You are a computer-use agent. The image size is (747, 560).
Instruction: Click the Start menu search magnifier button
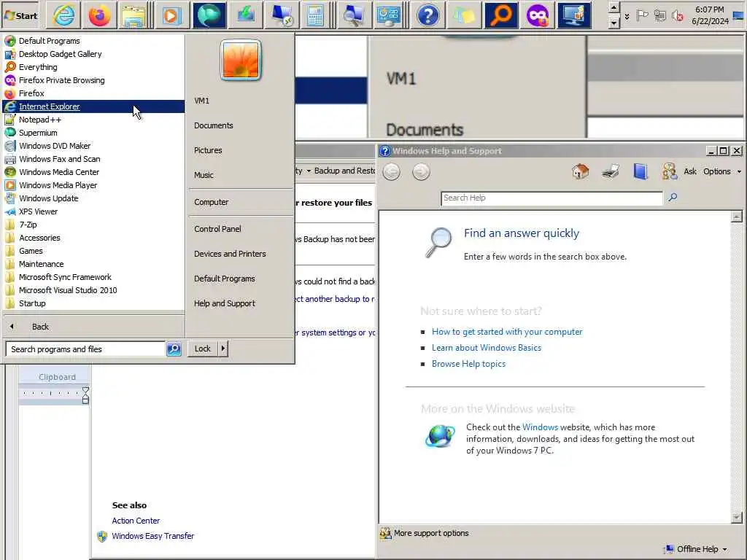coord(174,349)
